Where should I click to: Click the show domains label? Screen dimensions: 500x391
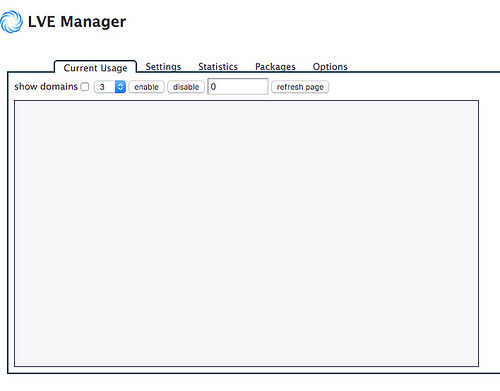[46, 86]
